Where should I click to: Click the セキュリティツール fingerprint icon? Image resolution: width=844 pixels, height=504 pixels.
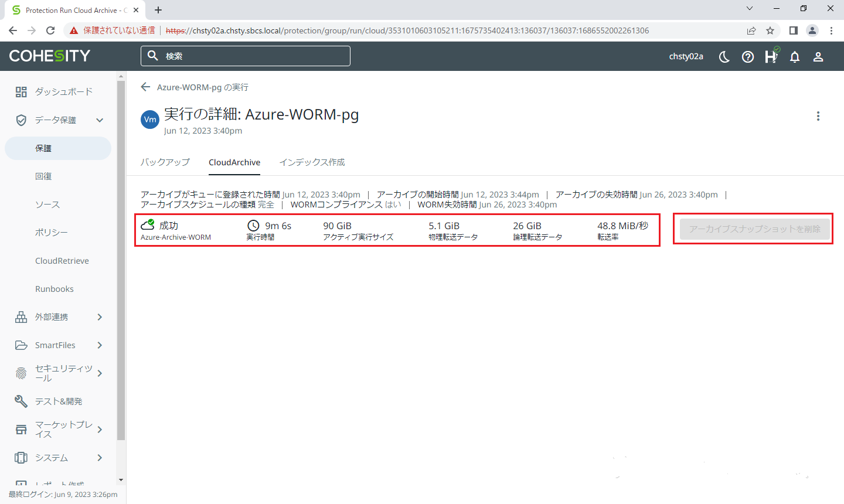21,373
